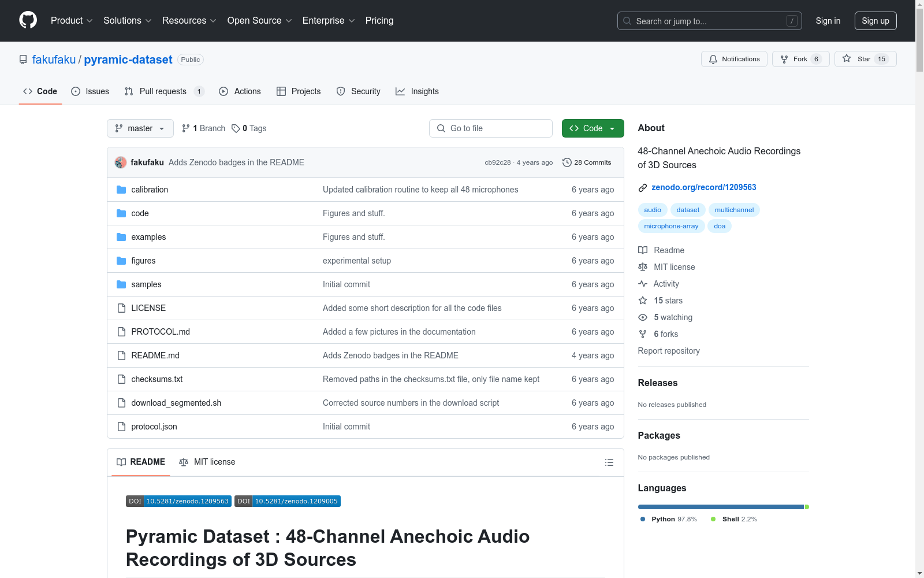Click the tag icon beside 0 Tags
924x578 pixels.
236,128
